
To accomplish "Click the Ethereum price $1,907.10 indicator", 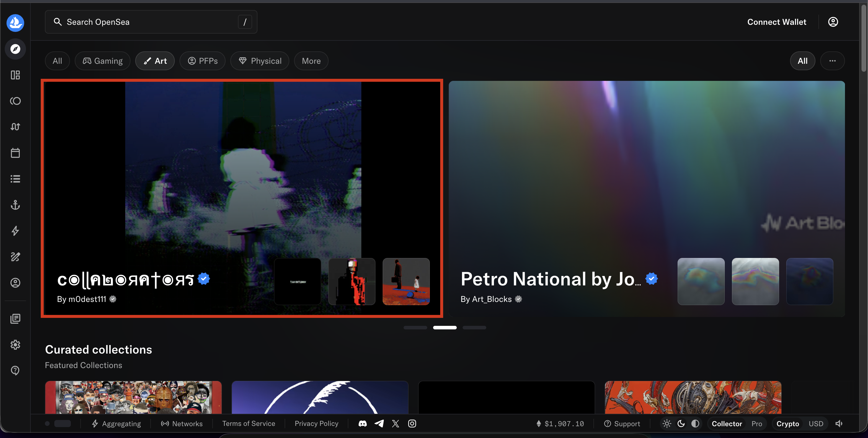I will 560,424.
